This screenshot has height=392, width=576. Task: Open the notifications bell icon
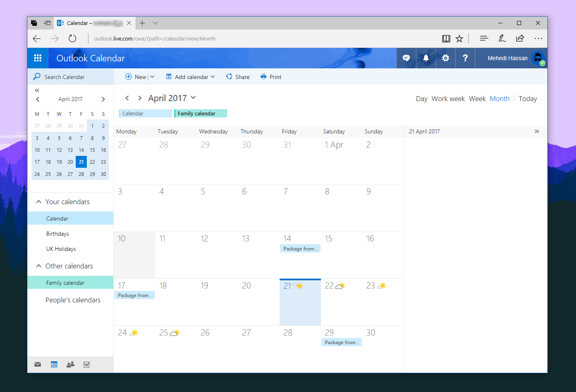click(426, 58)
